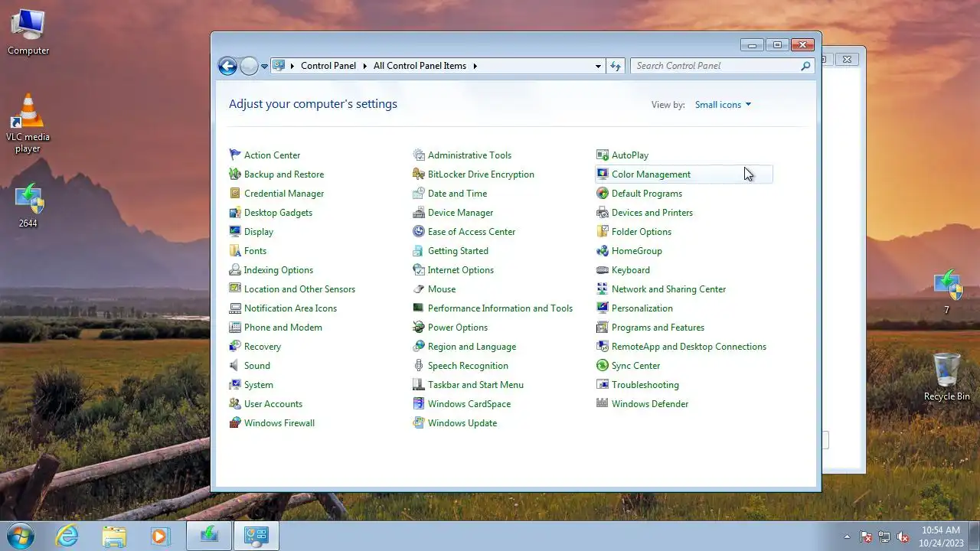Click the Back navigation button
The width and height of the screenshot is (980, 551).
(x=227, y=66)
